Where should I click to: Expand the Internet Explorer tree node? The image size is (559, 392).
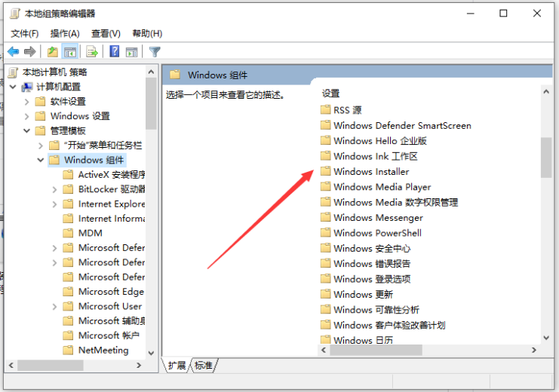[x=54, y=204]
